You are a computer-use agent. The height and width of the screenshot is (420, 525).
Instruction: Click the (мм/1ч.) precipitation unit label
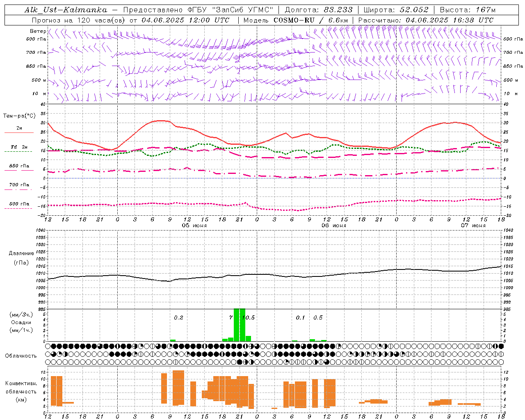[x=21, y=330]
